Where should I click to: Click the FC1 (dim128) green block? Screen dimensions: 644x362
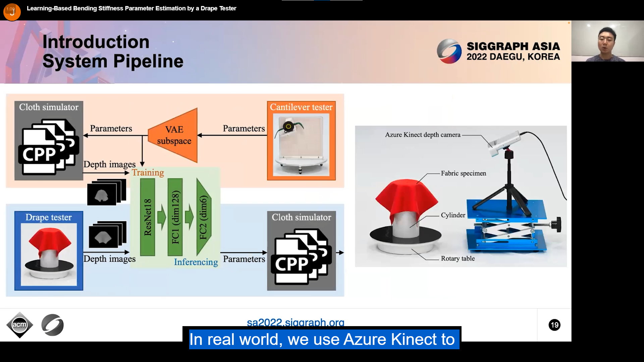tap(175, 217)
